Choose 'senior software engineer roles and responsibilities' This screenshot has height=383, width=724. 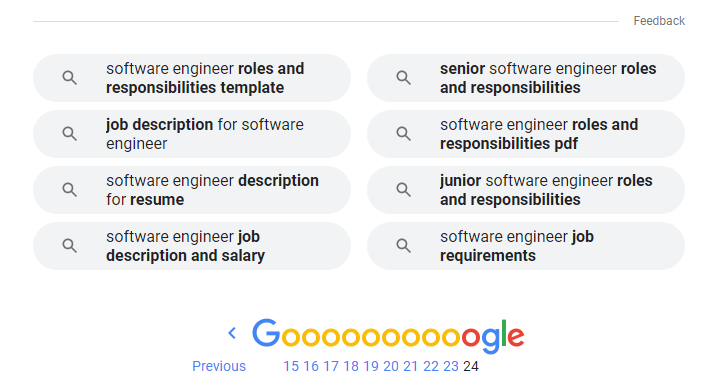(526, 78)
